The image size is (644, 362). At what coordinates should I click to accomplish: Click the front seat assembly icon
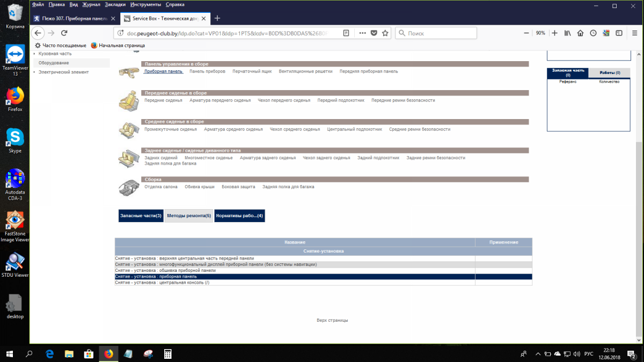point(128,101)
